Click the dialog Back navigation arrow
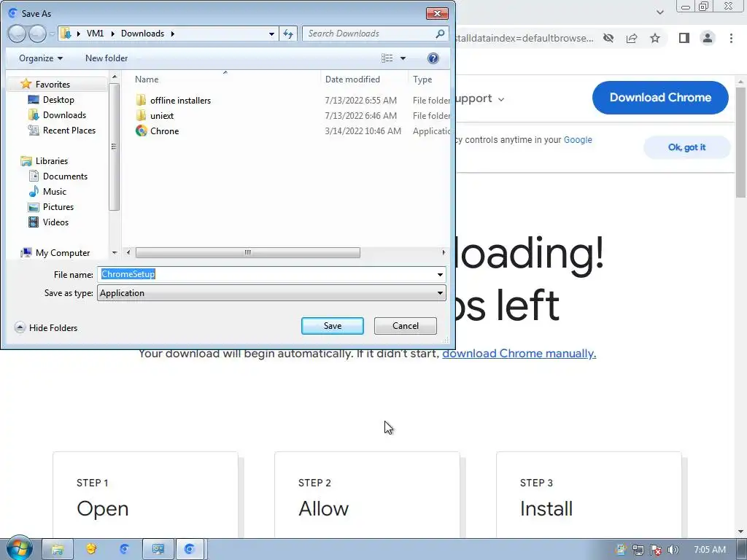 pos(17,34)
